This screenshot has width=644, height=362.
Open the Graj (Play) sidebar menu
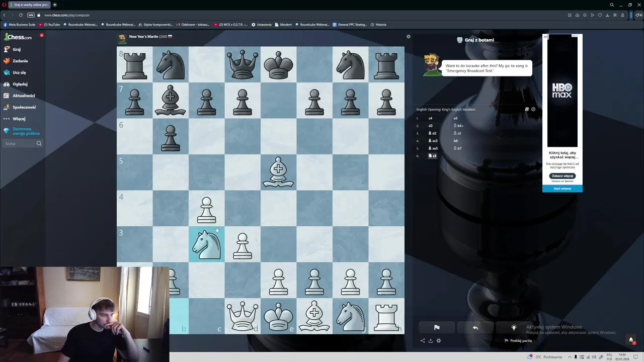tap(13, 49)
